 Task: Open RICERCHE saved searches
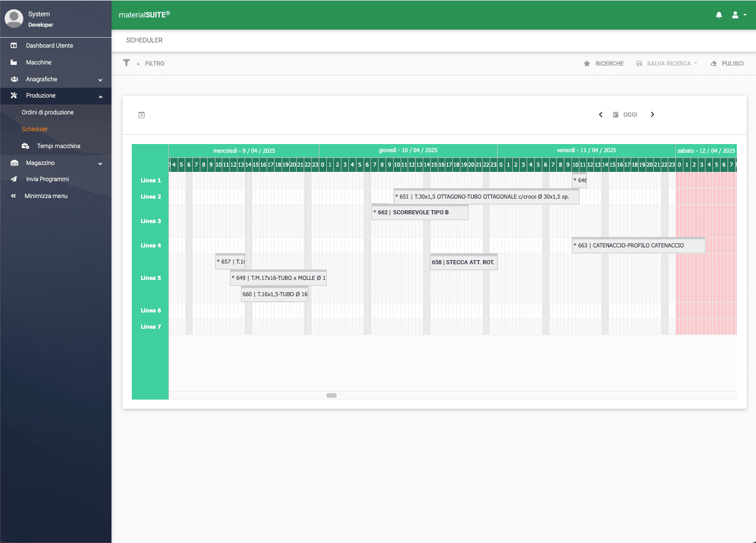pos(604,63)
